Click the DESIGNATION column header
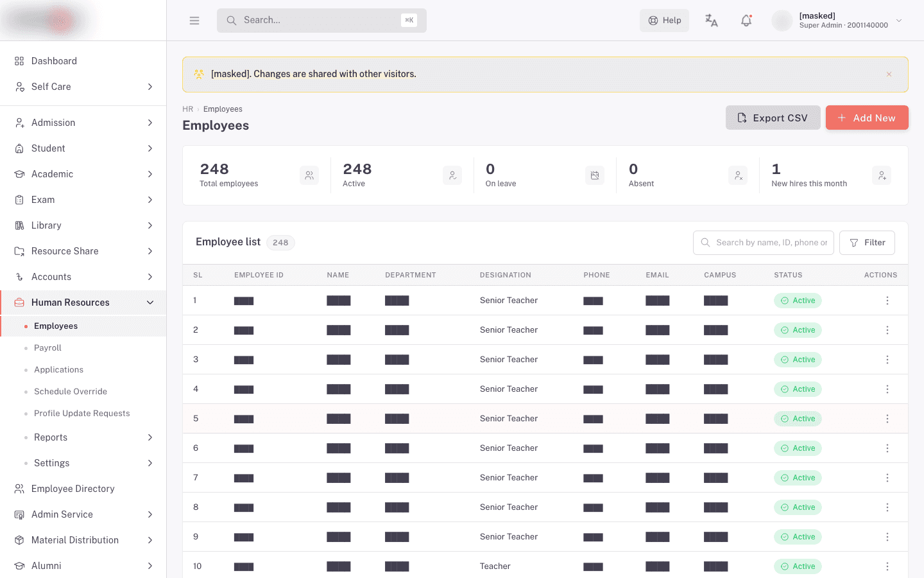Screen dimensions: 924x578 coord(506,275)
